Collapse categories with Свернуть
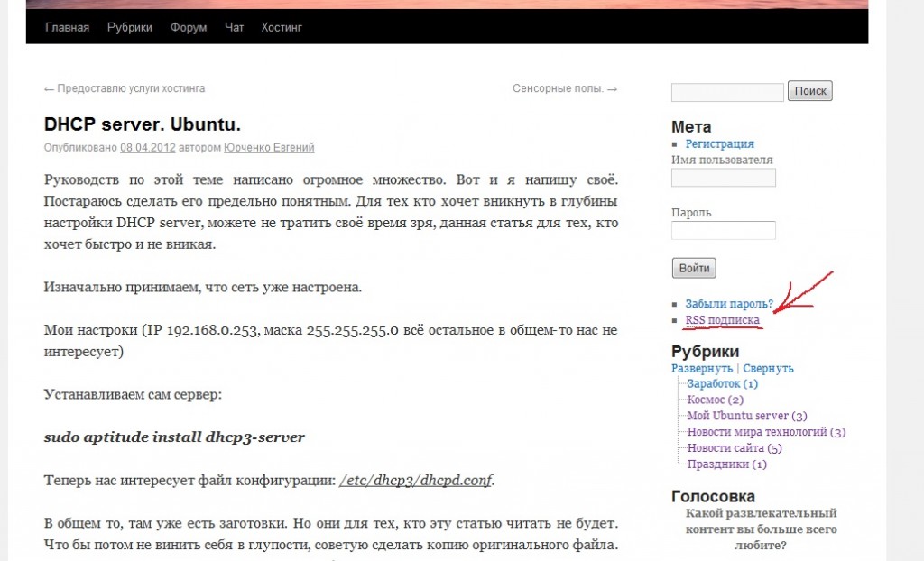Image resolution: width=924 pixels, height=561 pixels. [768, 368]
